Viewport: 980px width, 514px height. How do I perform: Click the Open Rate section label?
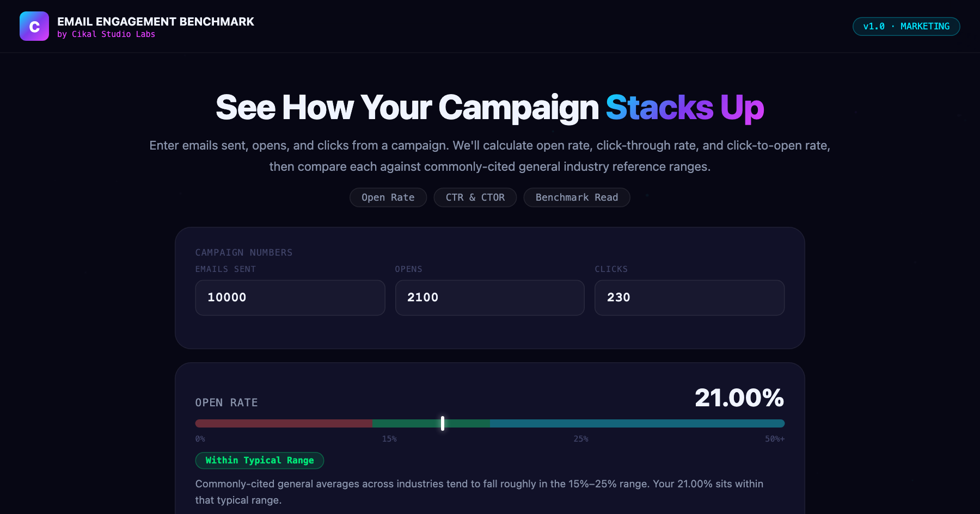coord(226,402)
